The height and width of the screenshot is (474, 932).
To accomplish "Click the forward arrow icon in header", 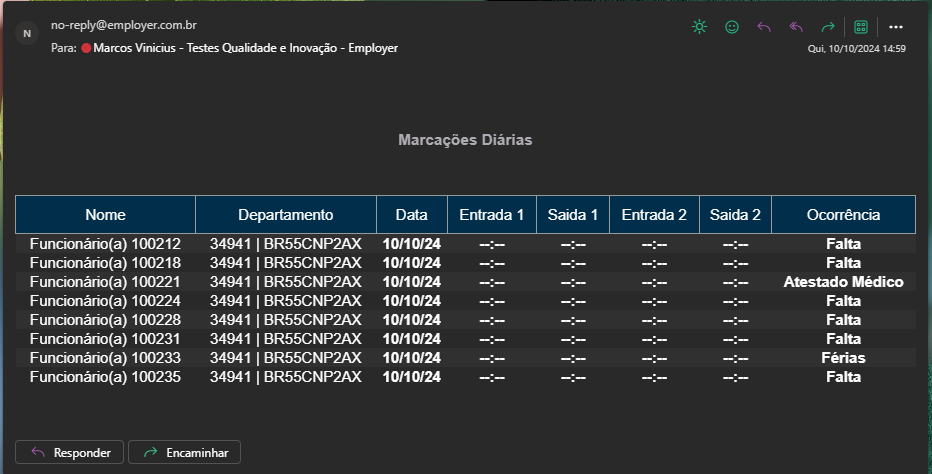I will pos(828,27).
